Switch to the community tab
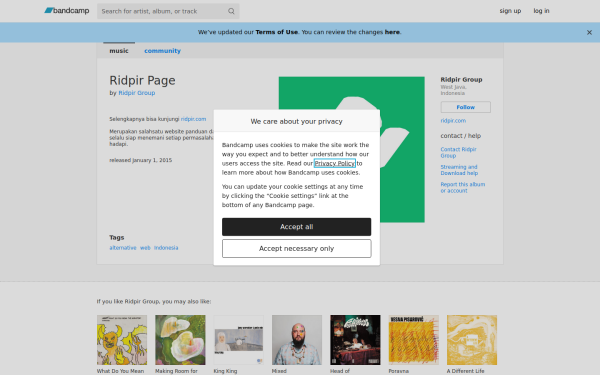 pos(162,51)
